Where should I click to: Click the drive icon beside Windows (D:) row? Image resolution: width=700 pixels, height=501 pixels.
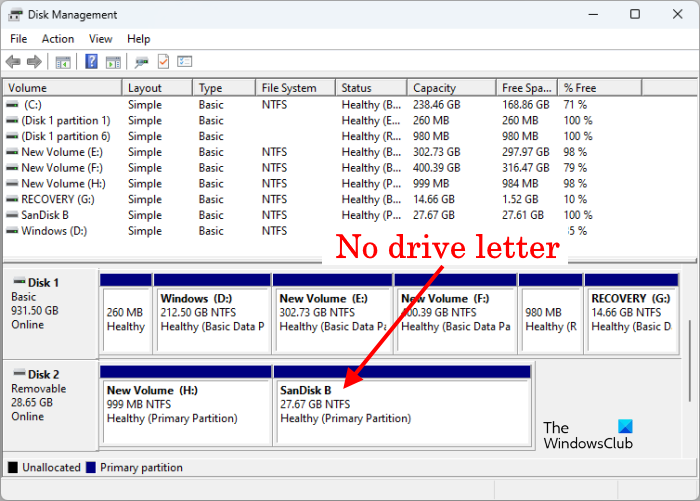pos(12,231)
